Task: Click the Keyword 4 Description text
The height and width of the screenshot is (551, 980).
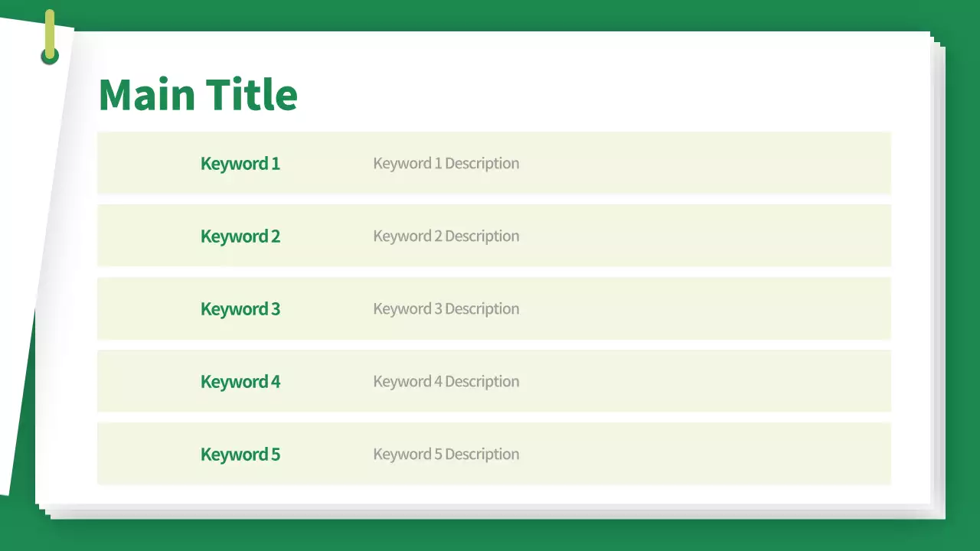Action: click(446, 381)
